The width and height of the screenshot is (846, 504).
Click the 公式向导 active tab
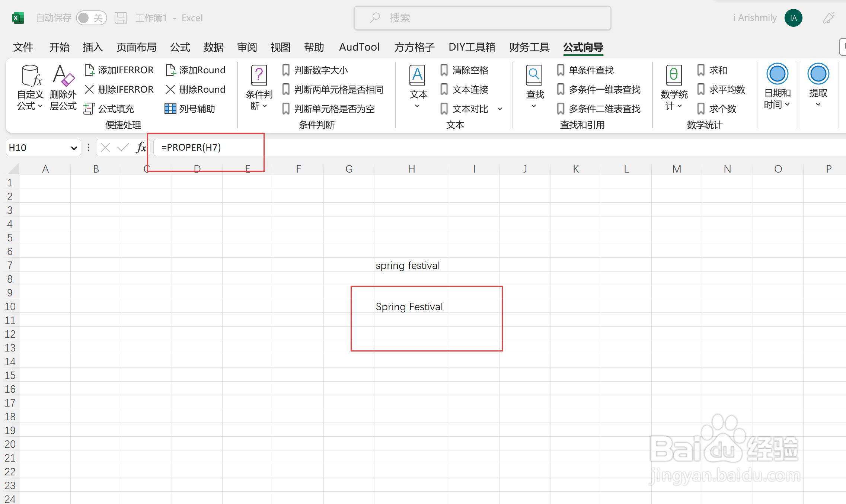(x=583, y=47)
